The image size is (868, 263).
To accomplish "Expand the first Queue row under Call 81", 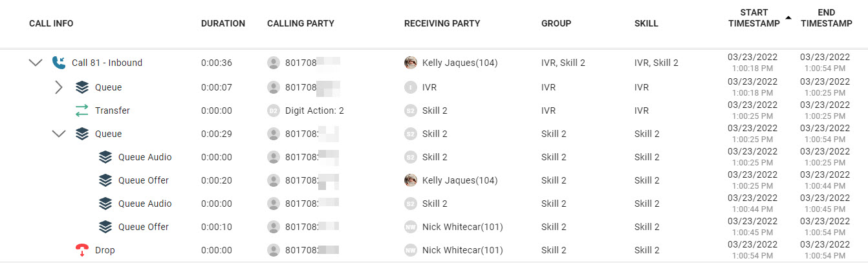I will (x=59, y=87).
